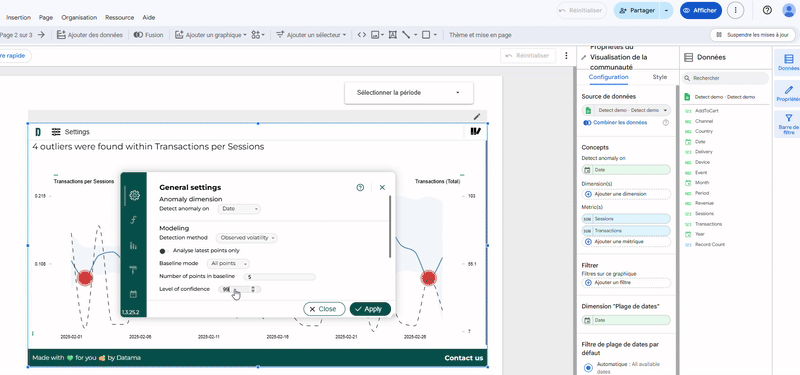Open the shape tool dropdown arrow
Viewport: 800px width, 375px height.
(x=435, y=35)
